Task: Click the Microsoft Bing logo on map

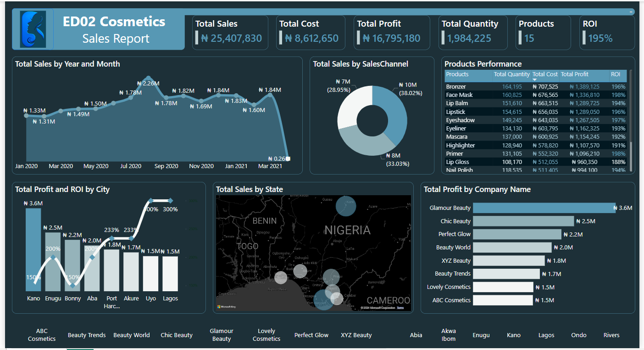Action: click(226, 306)
